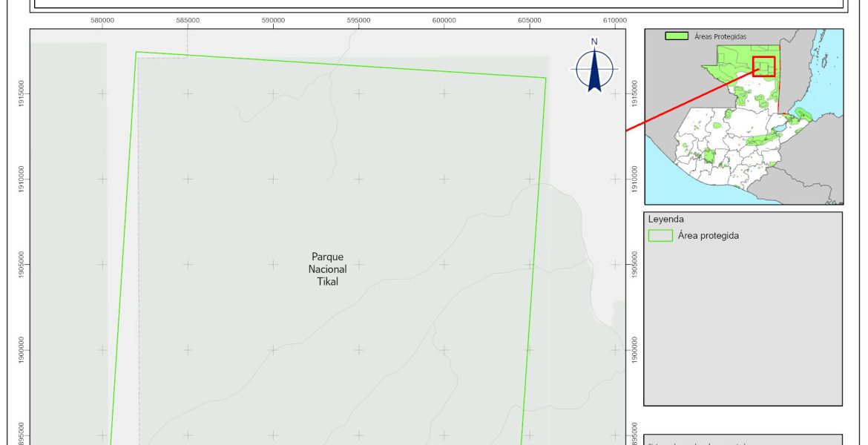Click the 1905000 northing label on right axis
The width and height of the screenshot is (868, 445).
point(635,265)
